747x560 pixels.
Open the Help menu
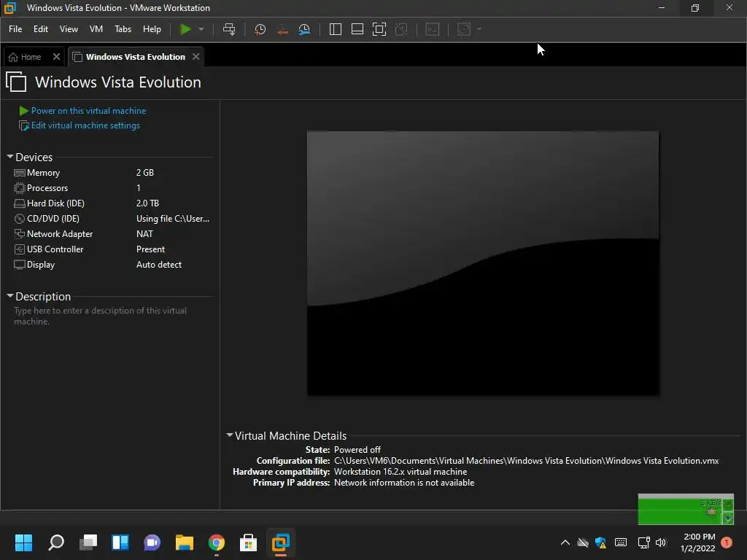[x=152, y=29]
